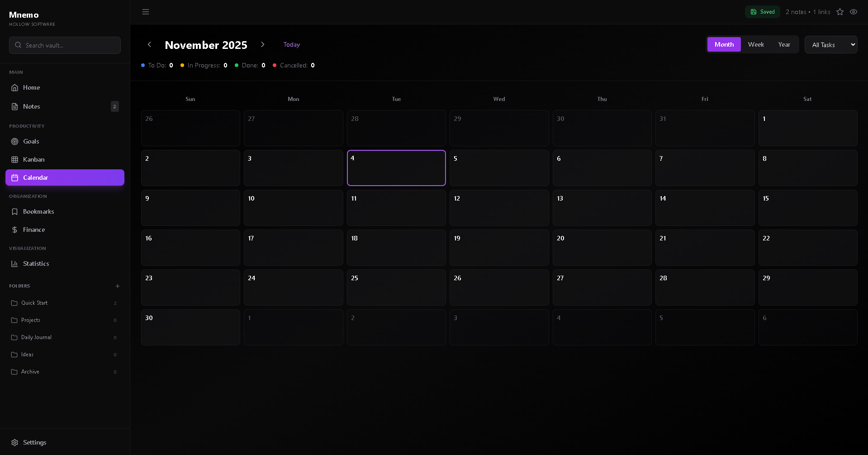The image size is (868, 455).
Task: Select November 24 day cell
Action: (294, 287)
